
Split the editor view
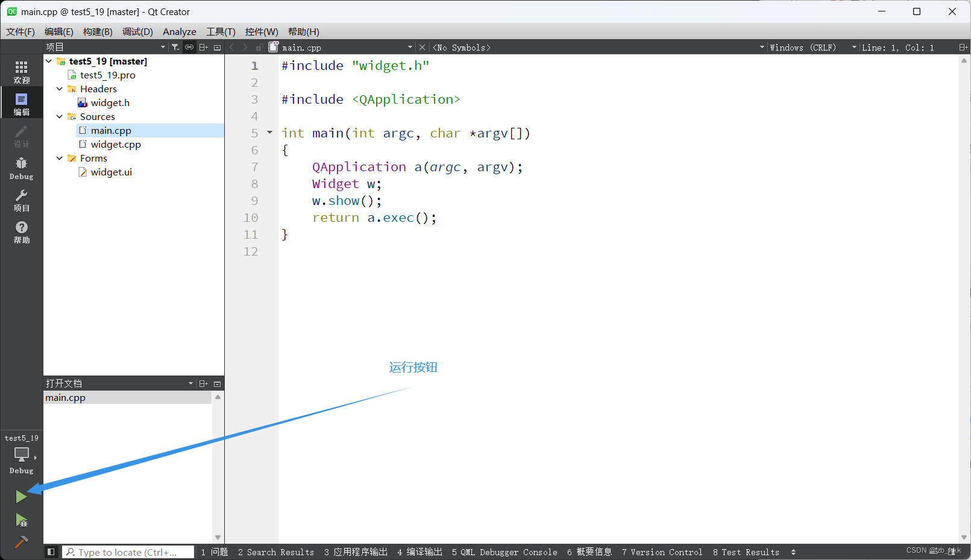pos(963,47)
